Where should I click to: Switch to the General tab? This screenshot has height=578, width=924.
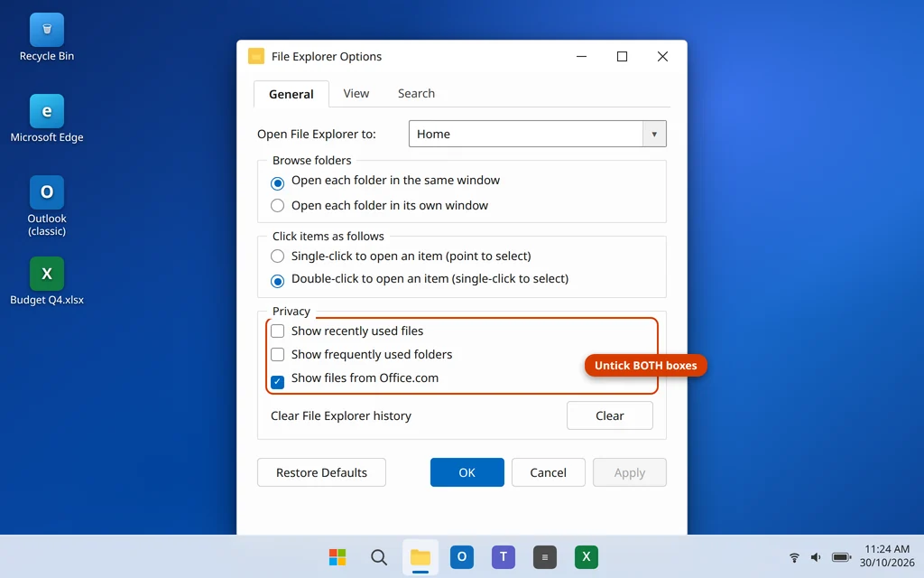(x=291, y=94)
